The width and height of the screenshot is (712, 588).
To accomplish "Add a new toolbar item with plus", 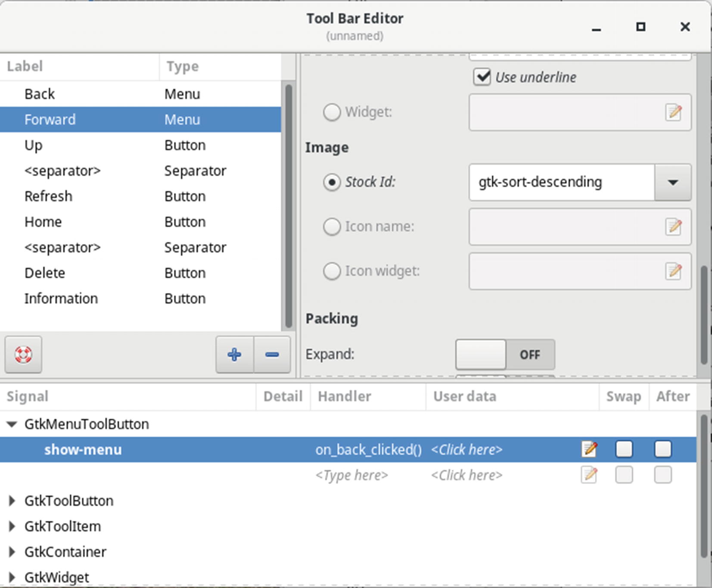I will point(234,355).
